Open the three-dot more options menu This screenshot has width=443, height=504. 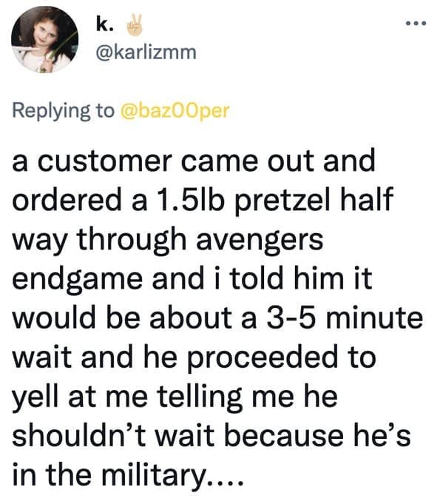click(x=416, y=23)
